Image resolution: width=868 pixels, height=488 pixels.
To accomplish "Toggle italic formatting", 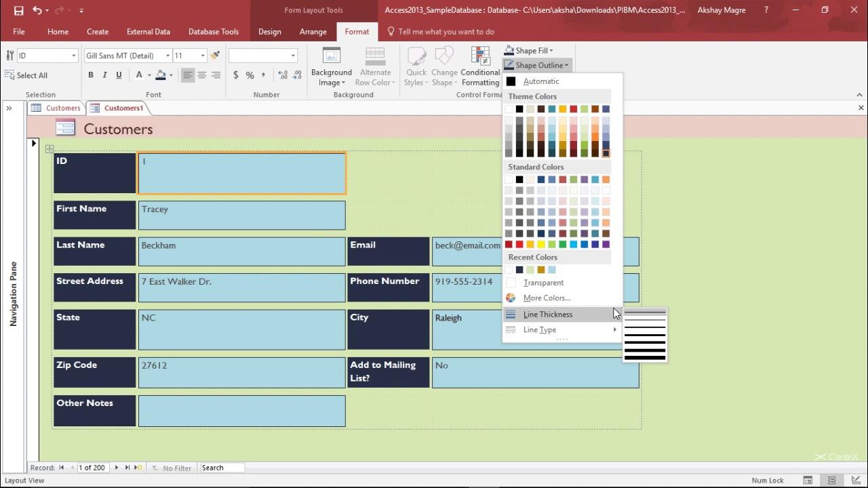I will pos(105,75).
